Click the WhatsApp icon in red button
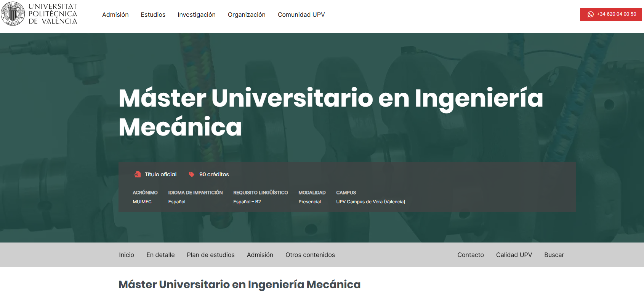The height and width of the screenshot is (292, 644). pos(591,14)
